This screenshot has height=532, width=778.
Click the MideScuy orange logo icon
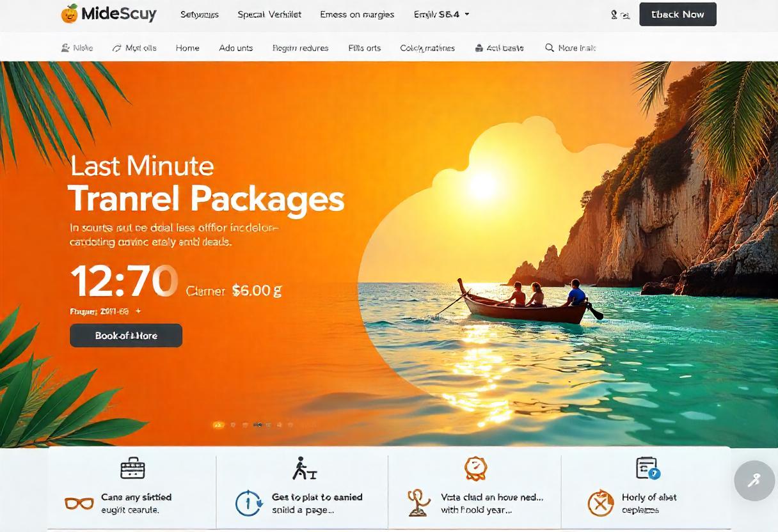pyautogui.click(x=69, y=13)
